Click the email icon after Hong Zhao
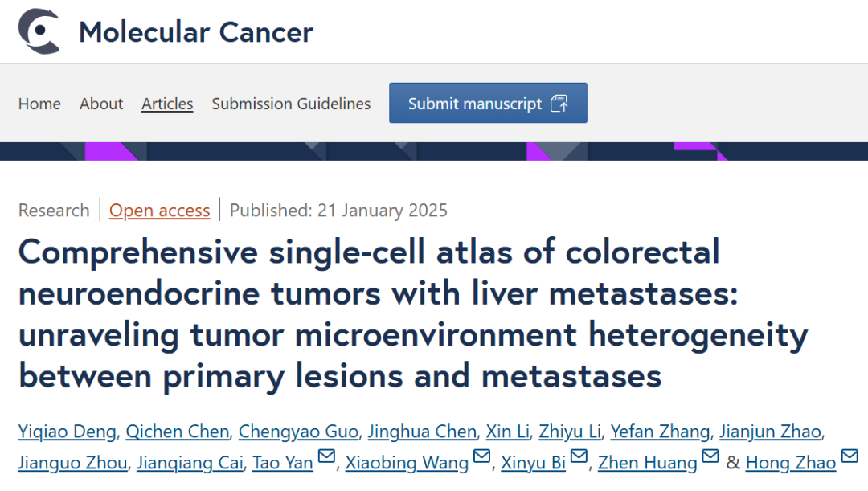The width and height of the screenshot is (868, 491). click(850, 458)
